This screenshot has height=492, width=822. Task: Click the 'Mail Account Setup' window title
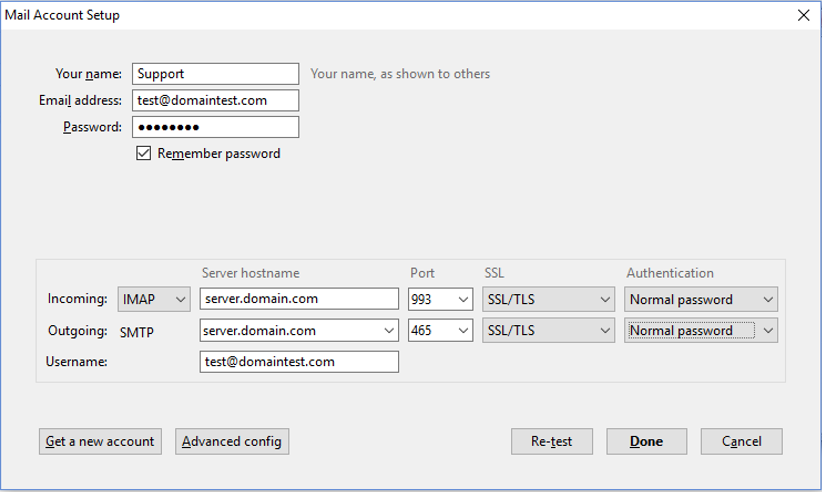pyautogui.click(x=62, y=15)
